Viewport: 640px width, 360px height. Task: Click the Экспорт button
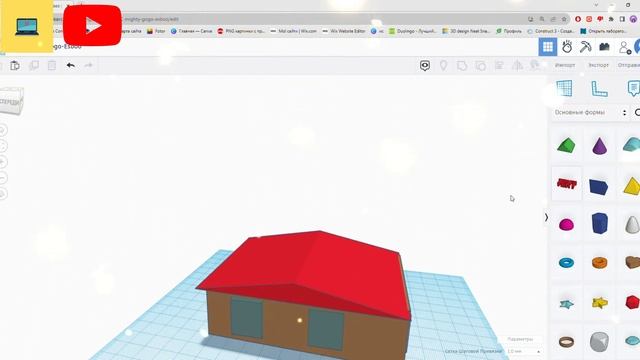click(x=599, y=65)
